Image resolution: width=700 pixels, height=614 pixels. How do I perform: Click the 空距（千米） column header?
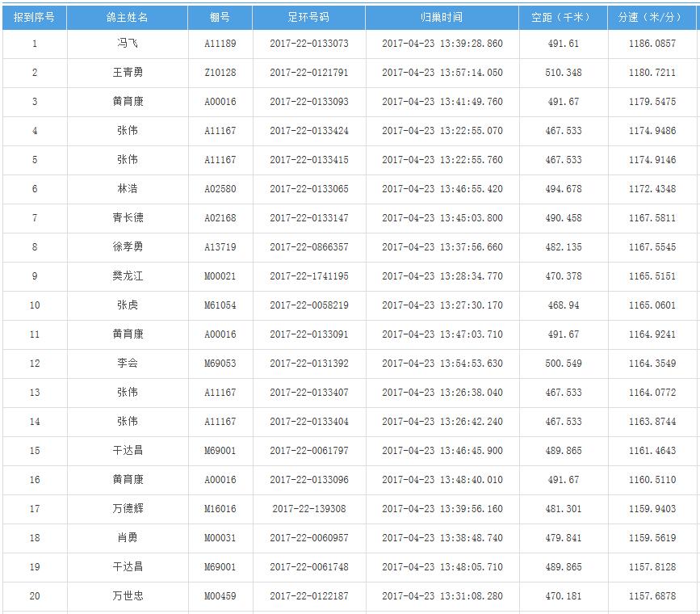point(563,17)
